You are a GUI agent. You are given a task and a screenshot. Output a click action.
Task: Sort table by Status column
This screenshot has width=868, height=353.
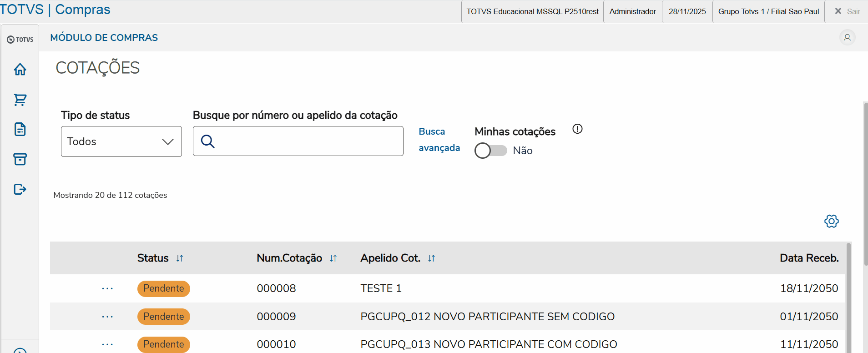(180, 258)
